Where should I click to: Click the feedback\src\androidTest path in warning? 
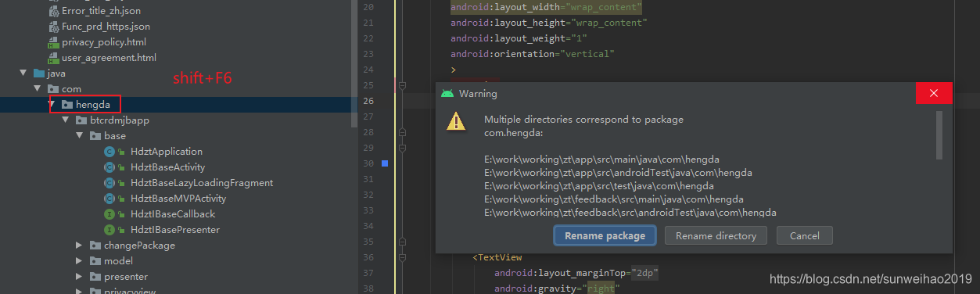pos(630,213)
